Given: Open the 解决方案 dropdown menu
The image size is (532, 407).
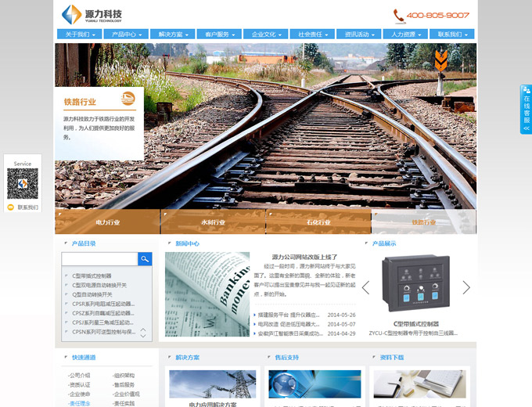Looking at the screenshot, I should pos(173,34).
